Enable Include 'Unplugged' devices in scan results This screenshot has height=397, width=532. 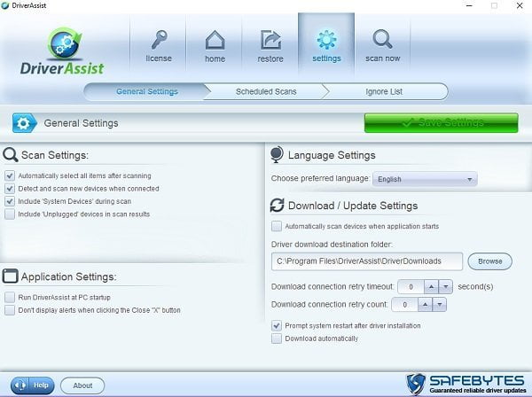tap(10, 214)
